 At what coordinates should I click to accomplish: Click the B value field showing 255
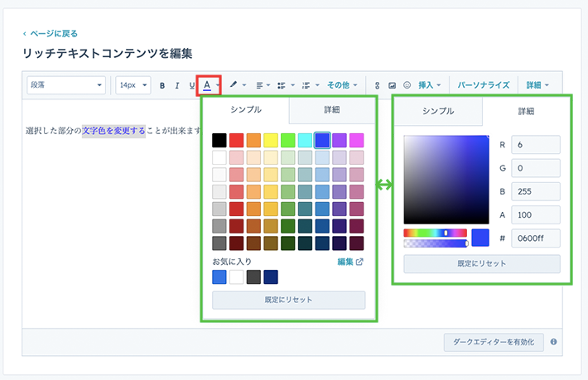point(536,191)
